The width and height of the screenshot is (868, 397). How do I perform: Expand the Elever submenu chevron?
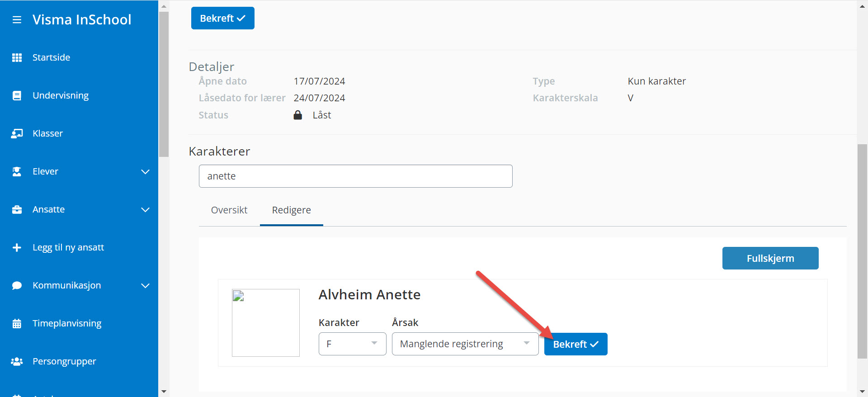145,172
